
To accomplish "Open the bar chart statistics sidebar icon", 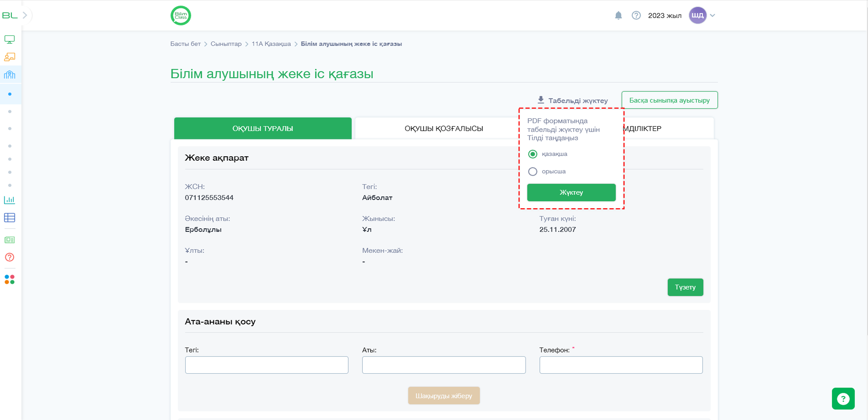I will pos(9,200).
